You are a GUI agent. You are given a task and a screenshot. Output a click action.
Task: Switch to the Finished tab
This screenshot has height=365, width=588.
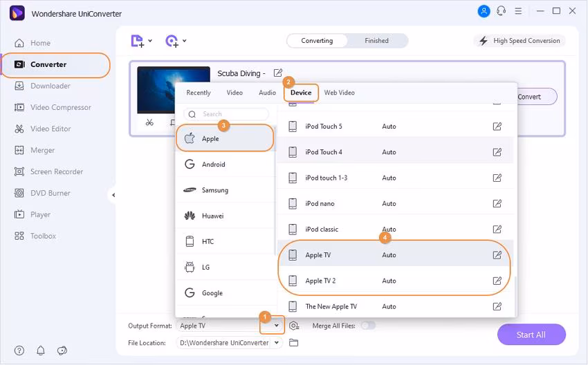tap(376, 41)
